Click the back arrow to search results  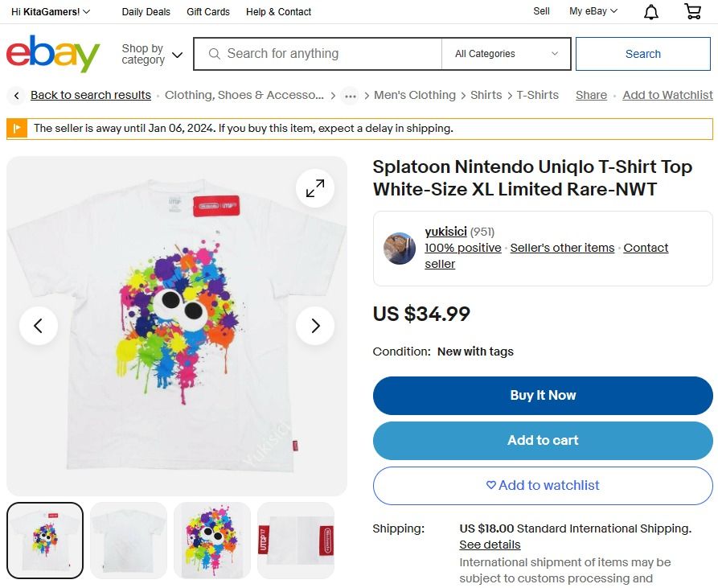tap(16, 95)
